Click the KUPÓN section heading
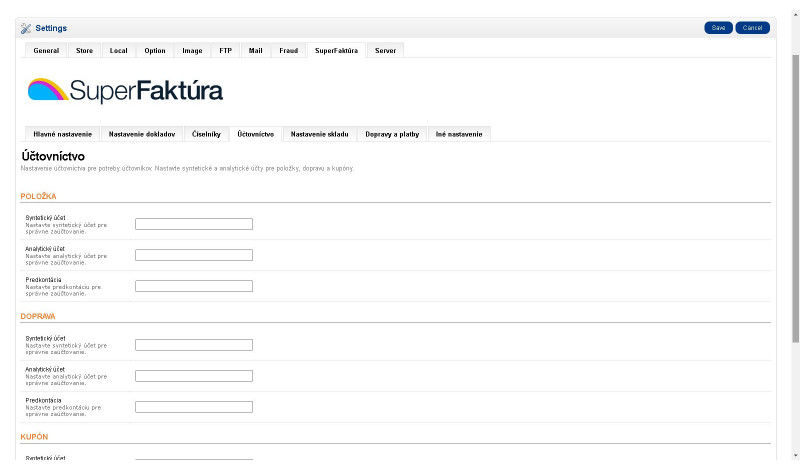This screenshot has height=470, width=800. pos(34,437)
